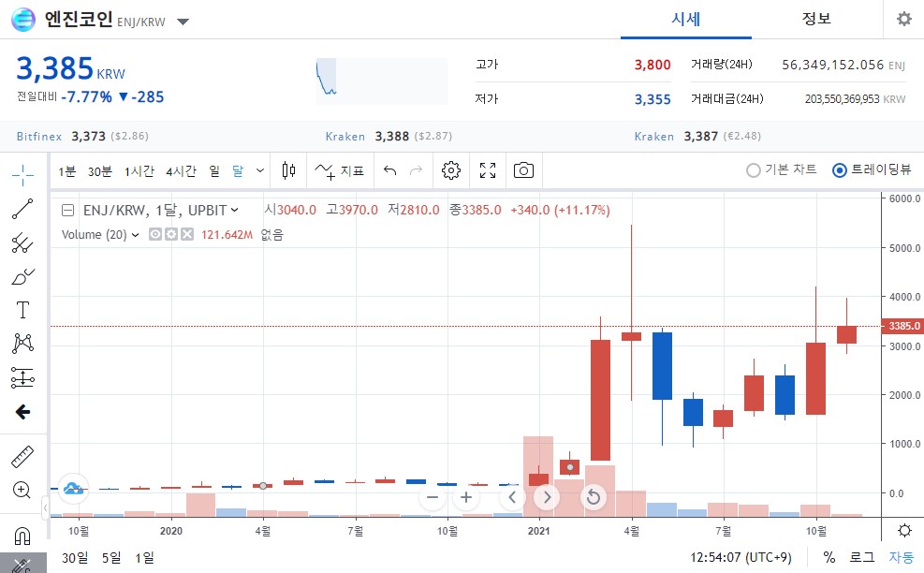Click the 12:54:07 (UTC+9) timezone clock
924x573 pixels.
point(741,558)
